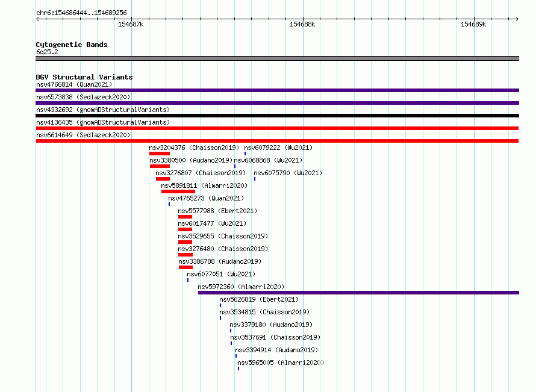Click the red bar under nsv4136435
Viewport: 536px width, 392px height.
pyautogui.click(x=277, y=128)
